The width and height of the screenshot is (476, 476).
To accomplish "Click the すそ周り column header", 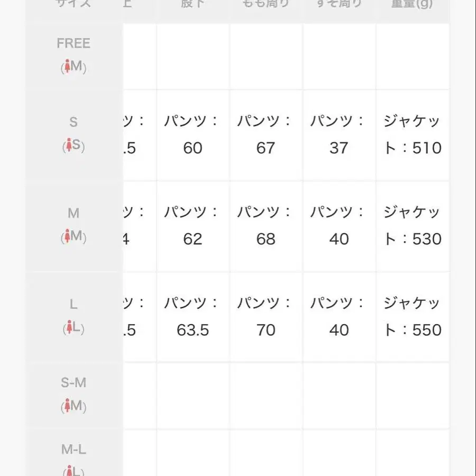I will 339,4.
